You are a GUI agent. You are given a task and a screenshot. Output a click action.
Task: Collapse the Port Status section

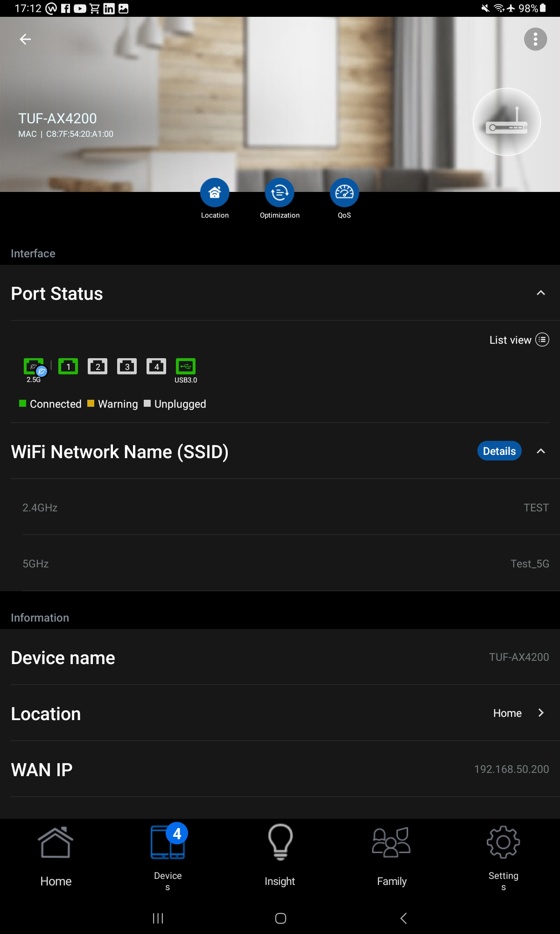(541, 293)
